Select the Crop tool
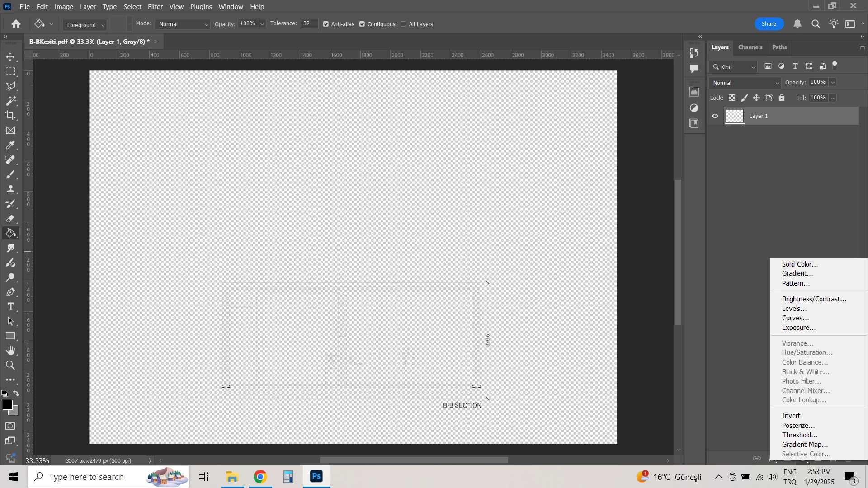Screen dimensions: 868x488 11,116
